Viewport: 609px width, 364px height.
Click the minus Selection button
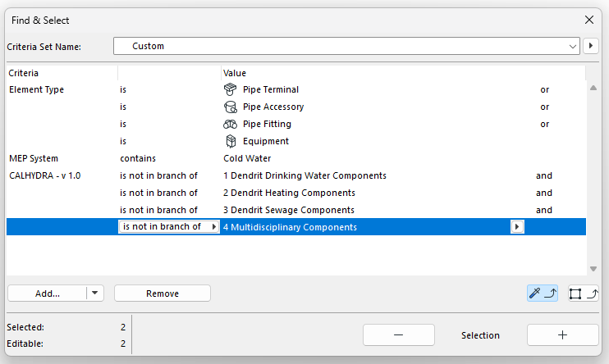point(399,335)
